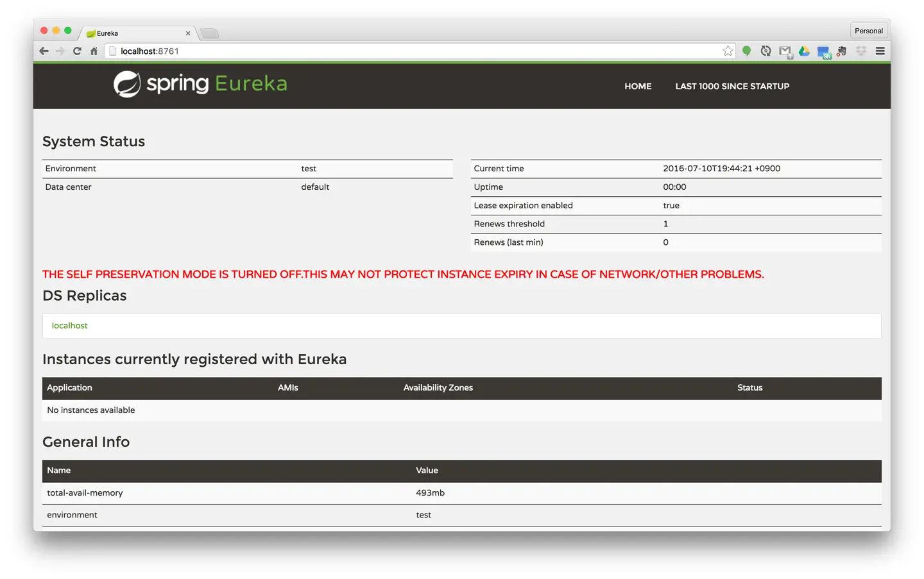The image size is (924, 579).
Task: Open the Hangouts extension icon
Action: (x=746, y=51)
